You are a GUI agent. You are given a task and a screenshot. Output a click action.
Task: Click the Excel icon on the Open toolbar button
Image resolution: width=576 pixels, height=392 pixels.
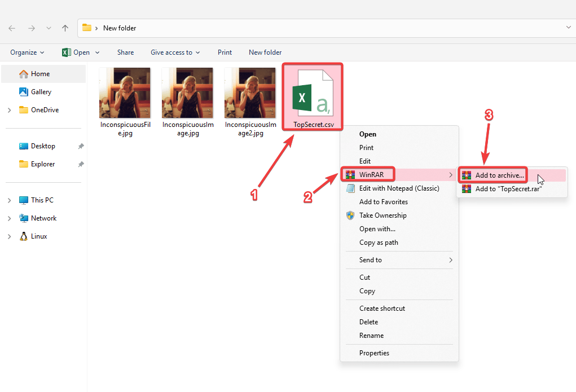pos(67,52)
